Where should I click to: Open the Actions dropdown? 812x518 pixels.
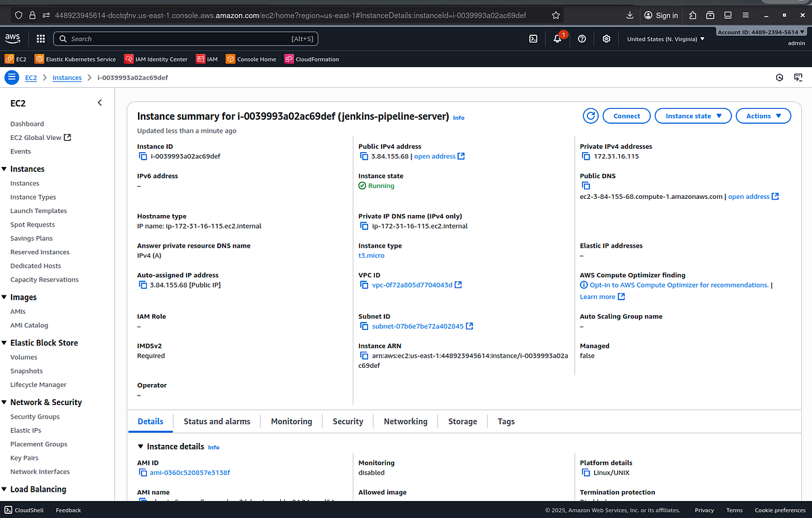(x=763, y=116)
